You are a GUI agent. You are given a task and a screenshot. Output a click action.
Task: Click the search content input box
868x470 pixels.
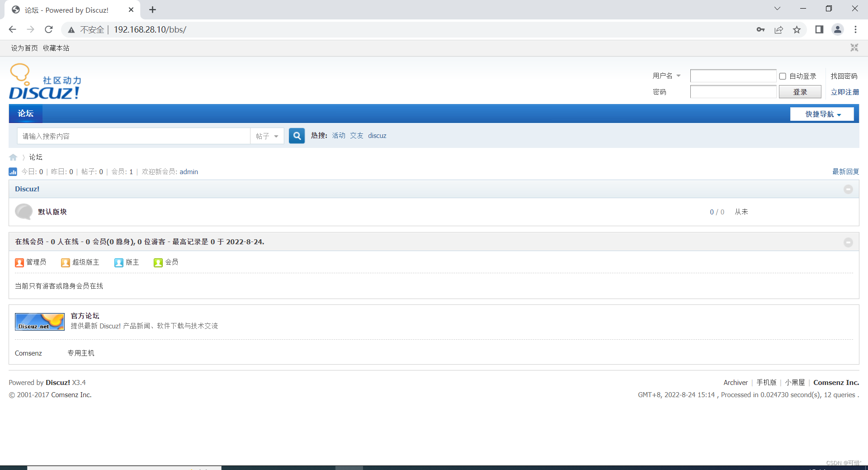click(x=134, y=136)
